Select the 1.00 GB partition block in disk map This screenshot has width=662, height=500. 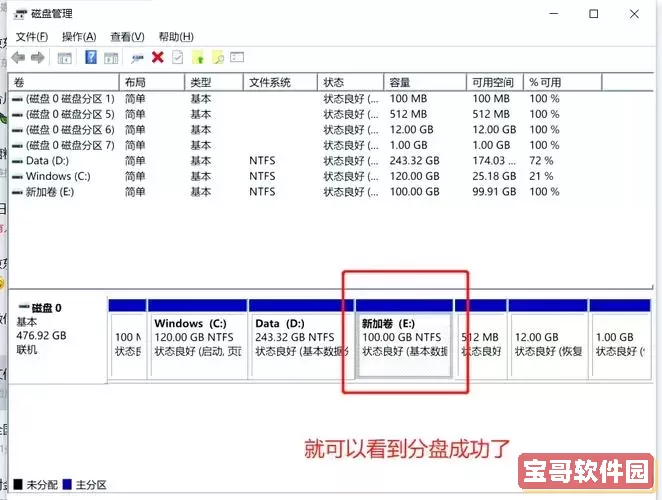click(x=620, y=338)
